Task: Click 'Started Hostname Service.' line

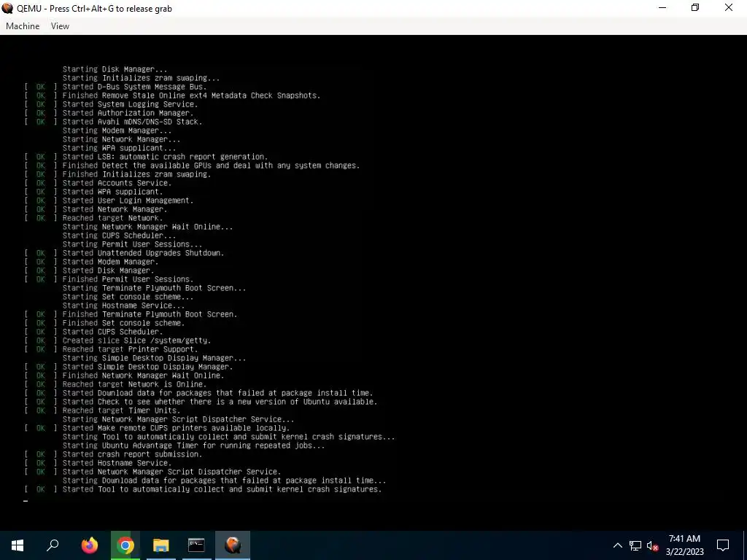Action: (117, 463)
